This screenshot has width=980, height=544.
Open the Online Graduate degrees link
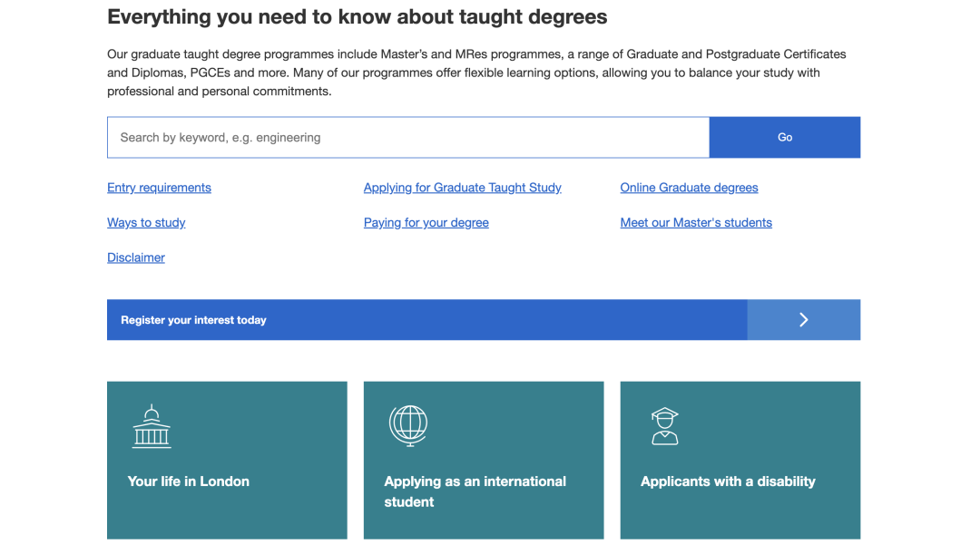tap(689, 188)
